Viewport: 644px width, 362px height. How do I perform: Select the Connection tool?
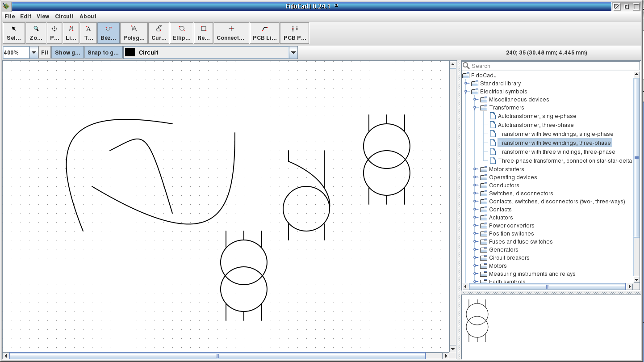pyautogui.click(x=231, y=33)
